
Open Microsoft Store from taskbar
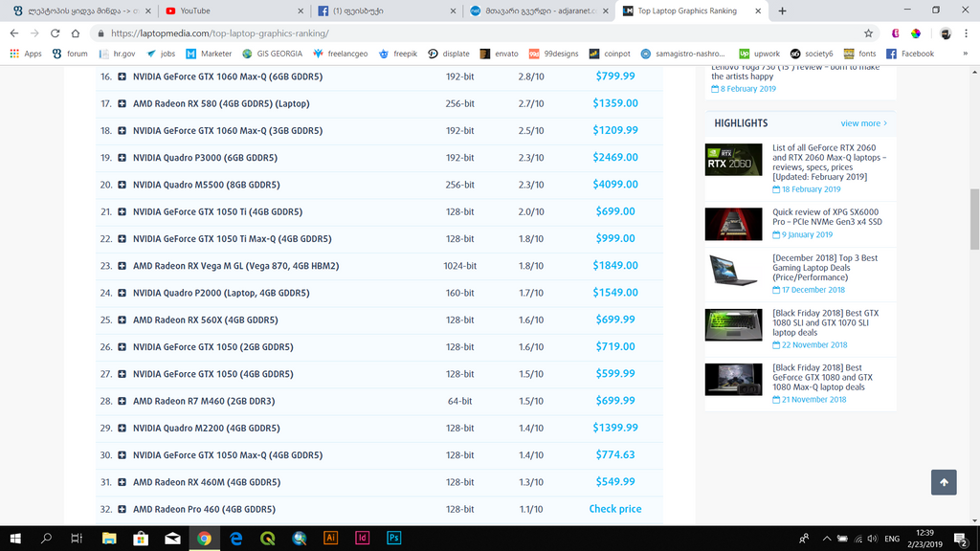[142, 538]
